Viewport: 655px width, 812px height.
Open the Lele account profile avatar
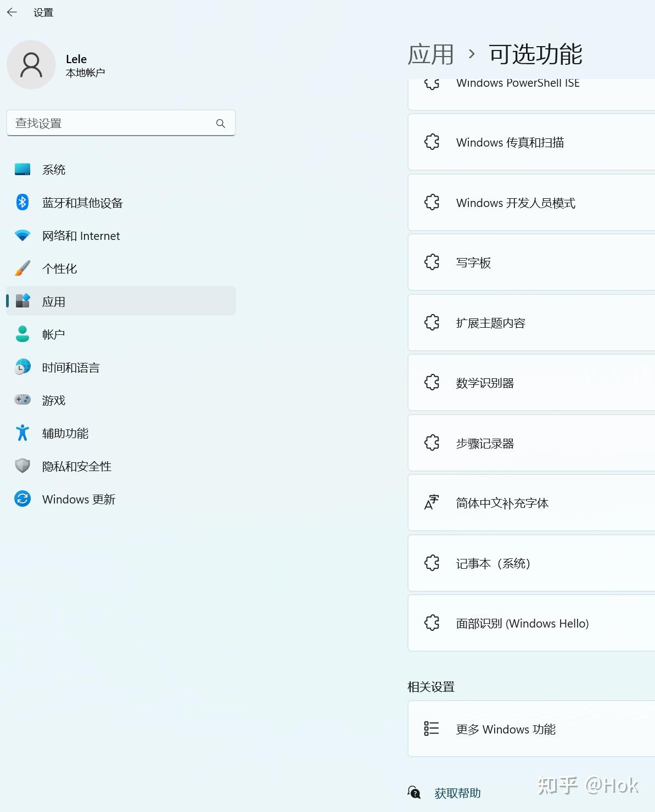31,65
